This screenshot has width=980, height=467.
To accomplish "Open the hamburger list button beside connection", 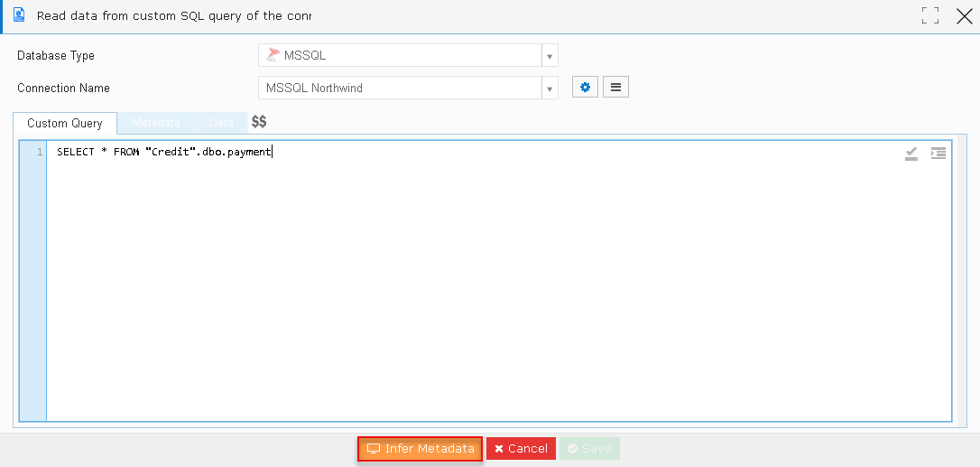I will click(615, 88).
